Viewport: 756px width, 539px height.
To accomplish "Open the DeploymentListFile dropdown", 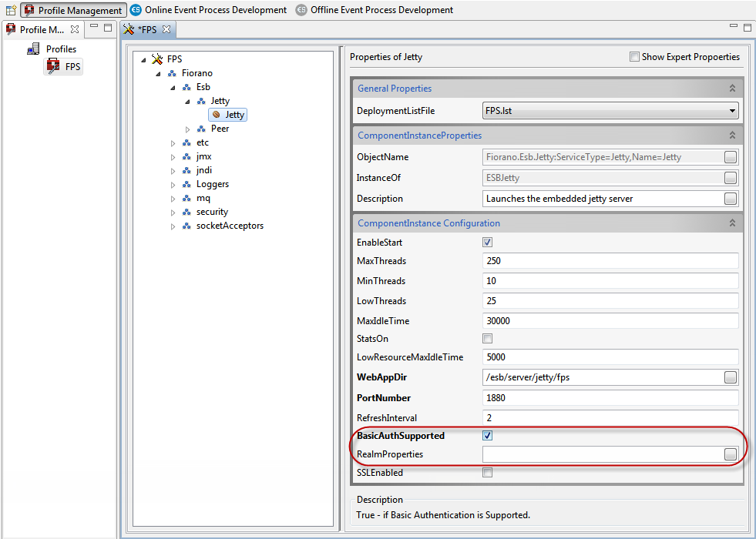I will click(731, 111).
